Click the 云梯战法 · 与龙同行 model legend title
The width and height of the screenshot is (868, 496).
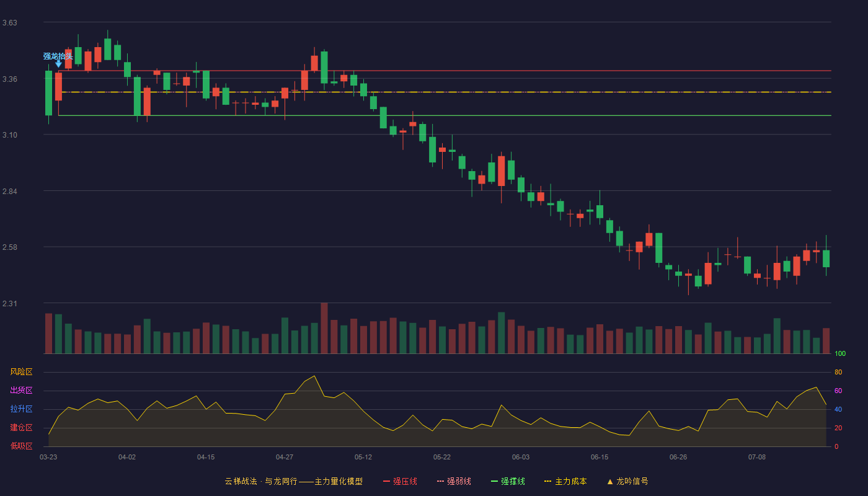coord(293,481)
